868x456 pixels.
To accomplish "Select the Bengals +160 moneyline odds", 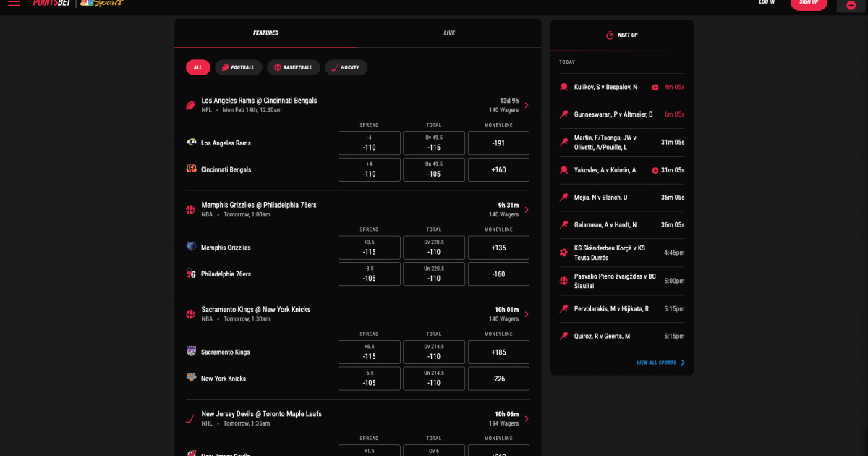I will (x=498, y=169).
